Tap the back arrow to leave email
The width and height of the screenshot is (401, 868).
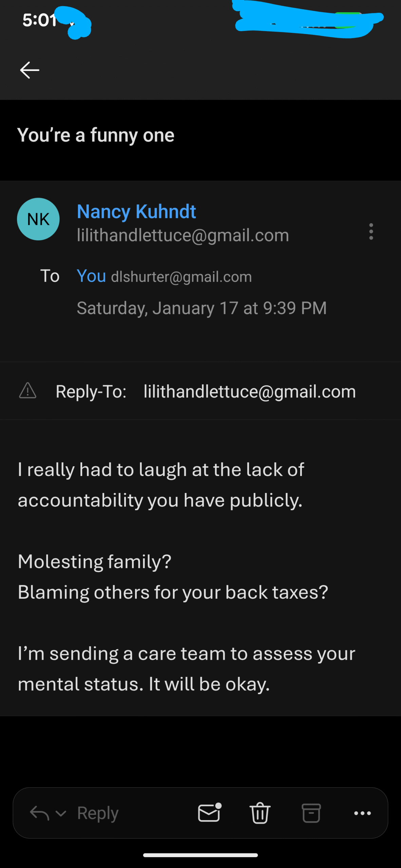pos(30,70)
